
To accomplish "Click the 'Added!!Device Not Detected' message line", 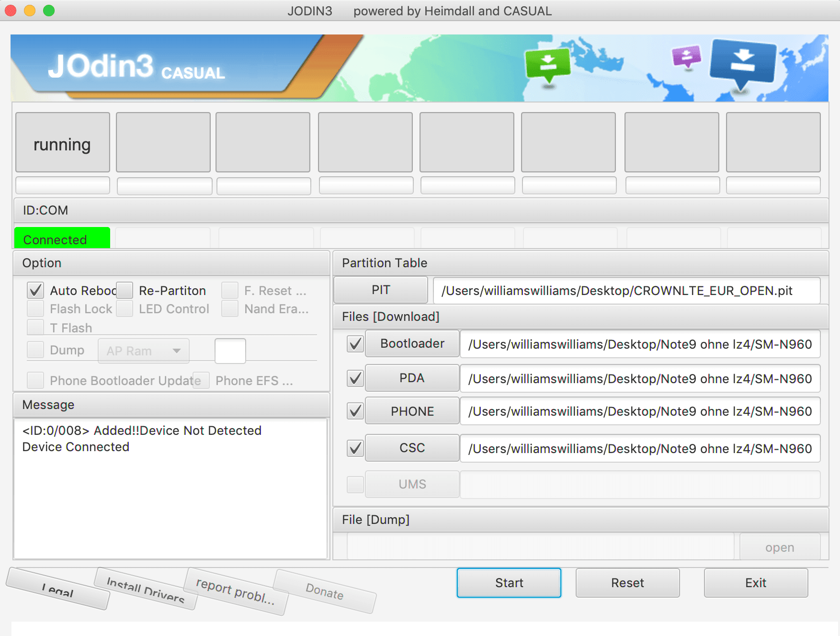I will [x=142, y=431].
